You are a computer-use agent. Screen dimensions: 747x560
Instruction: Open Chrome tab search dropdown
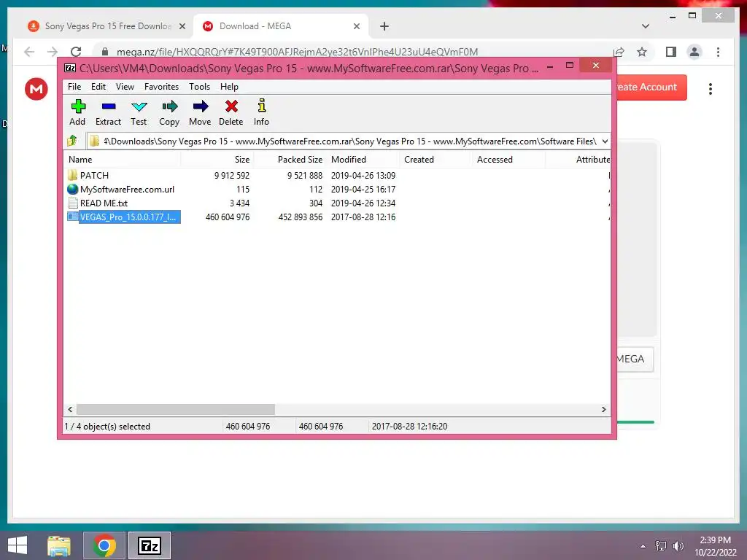(x=645, y=26)
